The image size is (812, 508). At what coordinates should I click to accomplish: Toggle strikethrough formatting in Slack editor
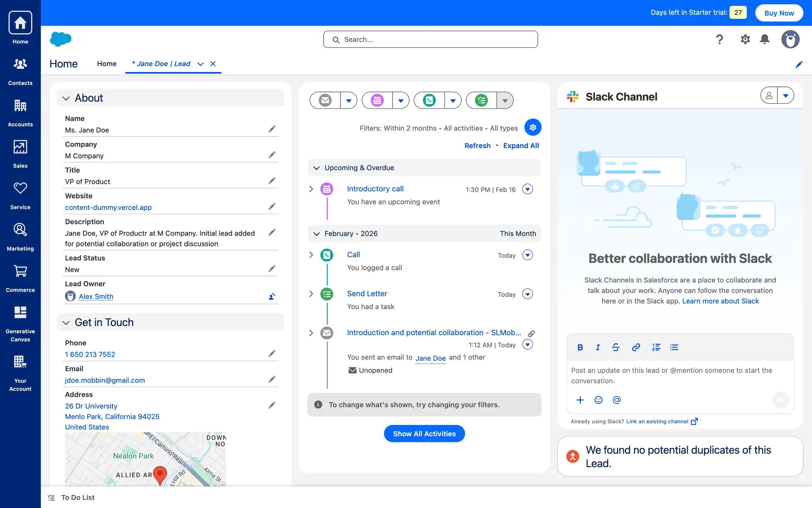pos(616,347)
